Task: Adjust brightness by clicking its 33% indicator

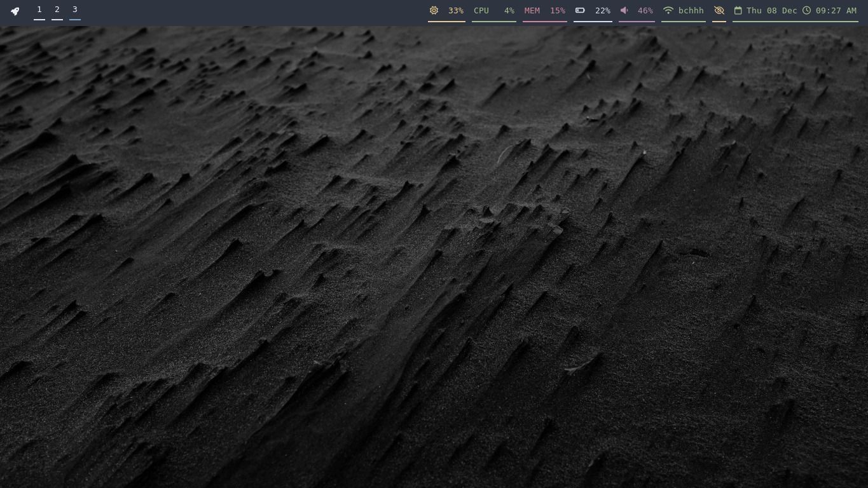Action: tap(455, 10)
